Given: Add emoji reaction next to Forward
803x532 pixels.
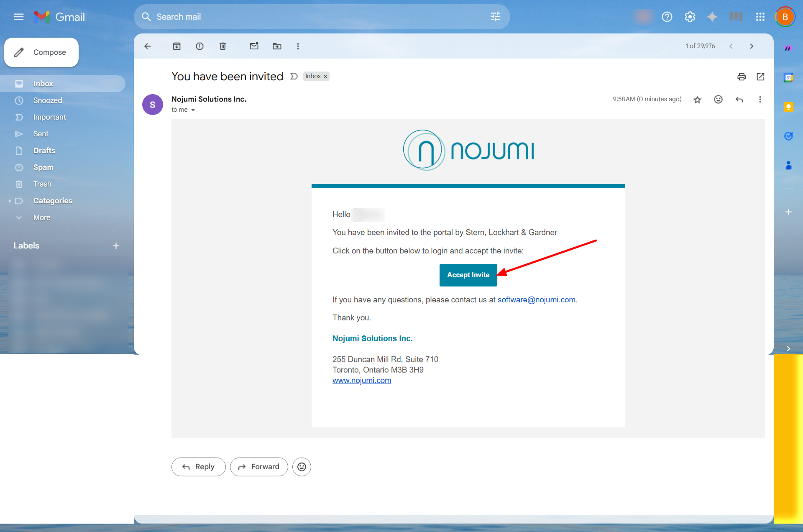Looking at the screenshot, I should tap(302, 467).
